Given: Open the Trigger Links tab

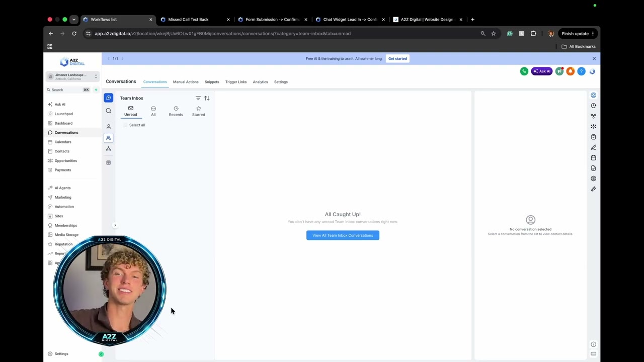Looking at the screenshot, I should (x=236, y=82).
